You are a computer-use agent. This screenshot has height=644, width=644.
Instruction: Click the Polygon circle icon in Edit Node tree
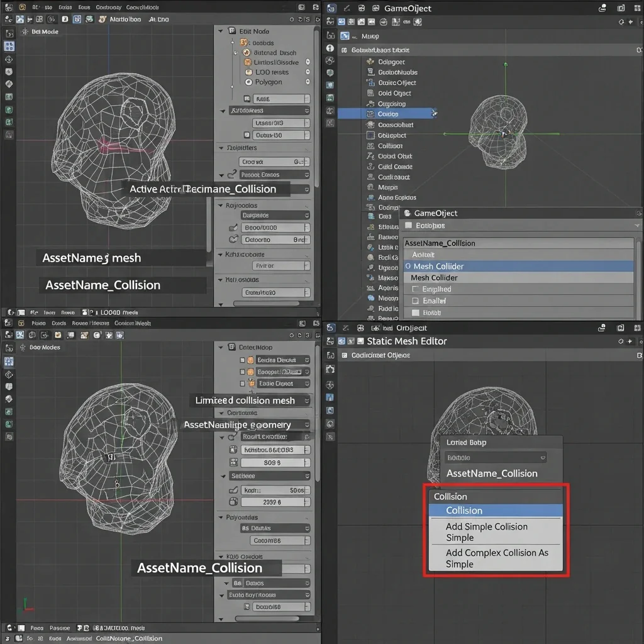click(248, 82)
